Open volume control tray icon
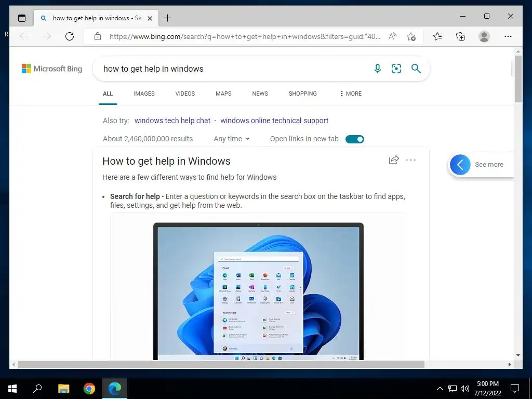Screen dimensions: 532x399 (465, 389)
